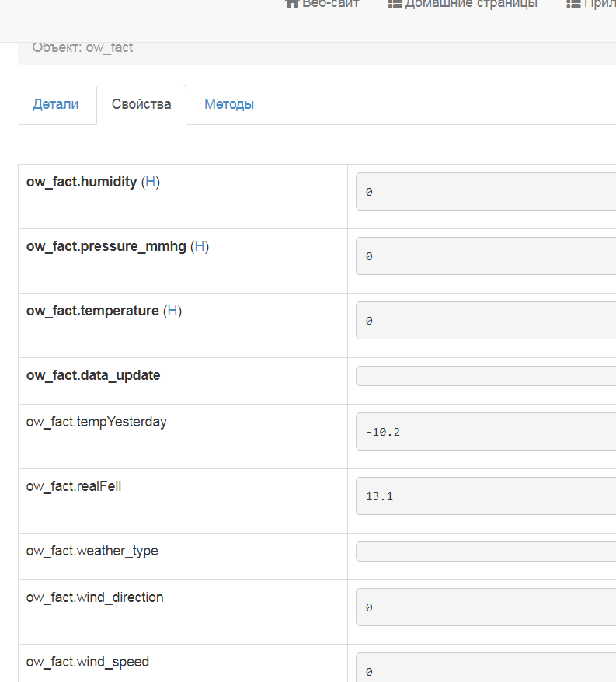Open history link (H) for ow_fact.temperature
The image size is (616, 682).
coord(172,311)
